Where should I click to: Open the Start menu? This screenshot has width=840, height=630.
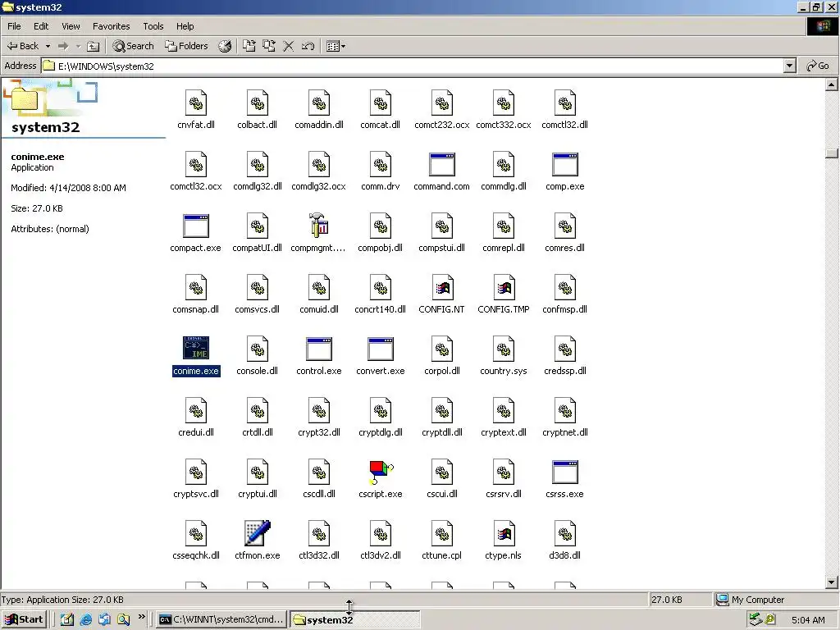(24, 620)
